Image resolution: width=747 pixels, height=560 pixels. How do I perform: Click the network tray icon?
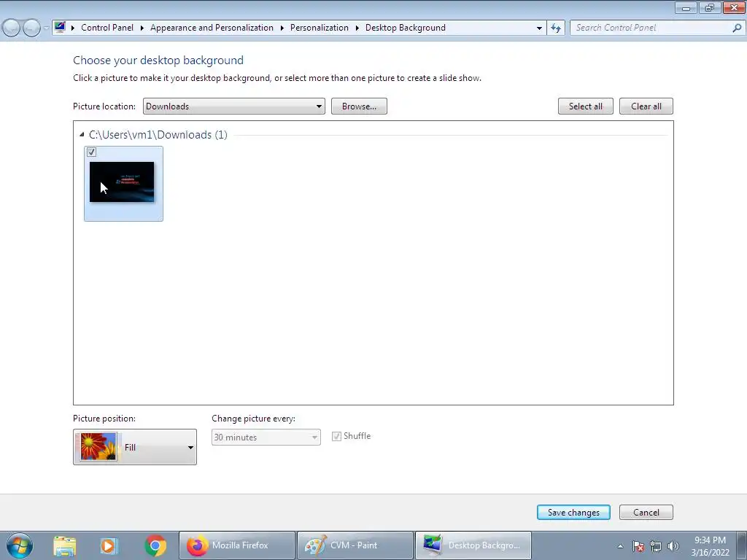point(656,546)
